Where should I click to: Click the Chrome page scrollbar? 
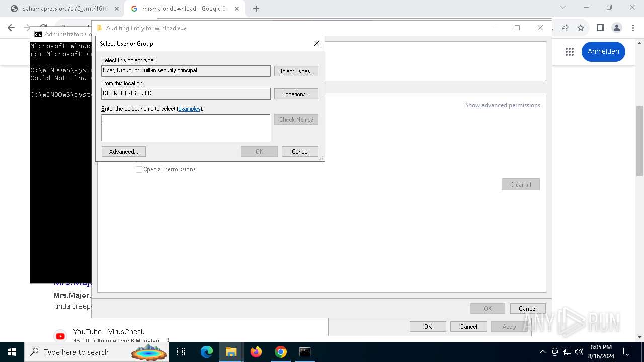pos(639,141)
